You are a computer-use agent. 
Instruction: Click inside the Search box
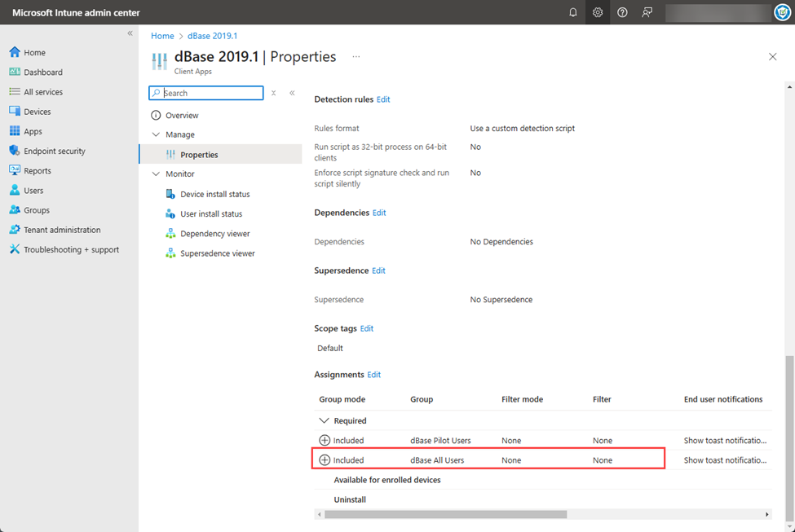click(x=205, y=93)
